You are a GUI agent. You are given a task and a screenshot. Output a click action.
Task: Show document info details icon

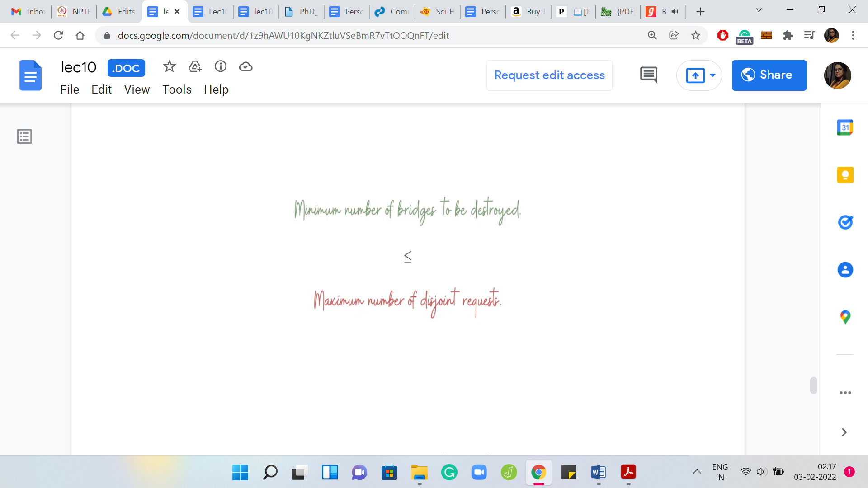220,66
